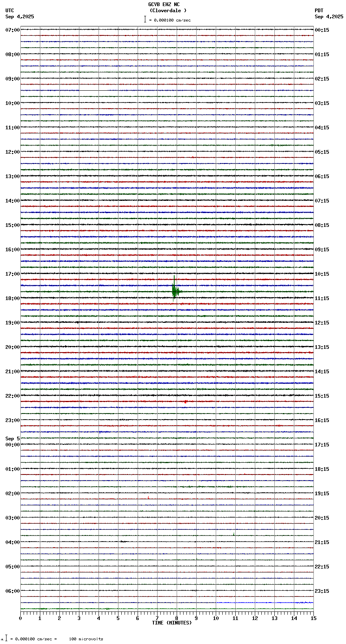Click the Sep 4,2025 date under UTC
The image size is (346, 644).
coord(20,17)
